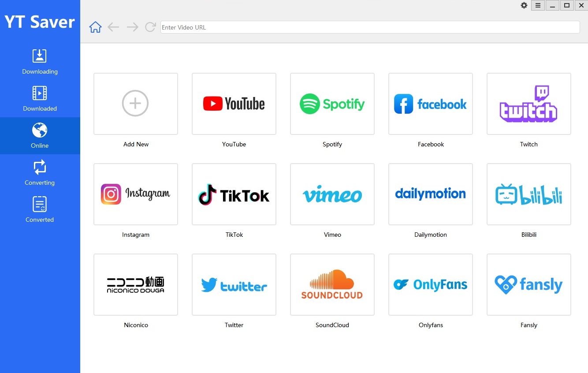The height and width of the screenshot is (373, 588).
Task: Reload the page with the refresh icon
Action: 150,27
